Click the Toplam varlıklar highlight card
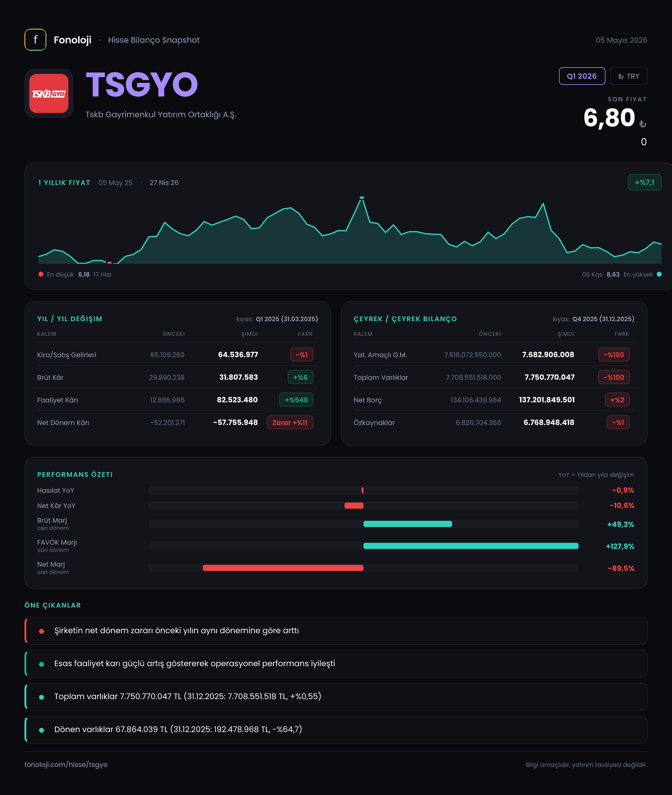This screenshot has width=672, height=795. pos(336,697)
